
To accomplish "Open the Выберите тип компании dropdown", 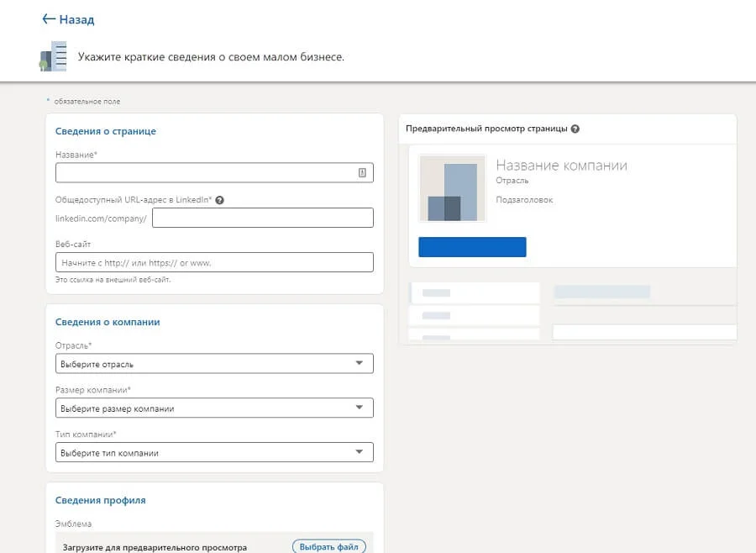I will coord(214,453).
